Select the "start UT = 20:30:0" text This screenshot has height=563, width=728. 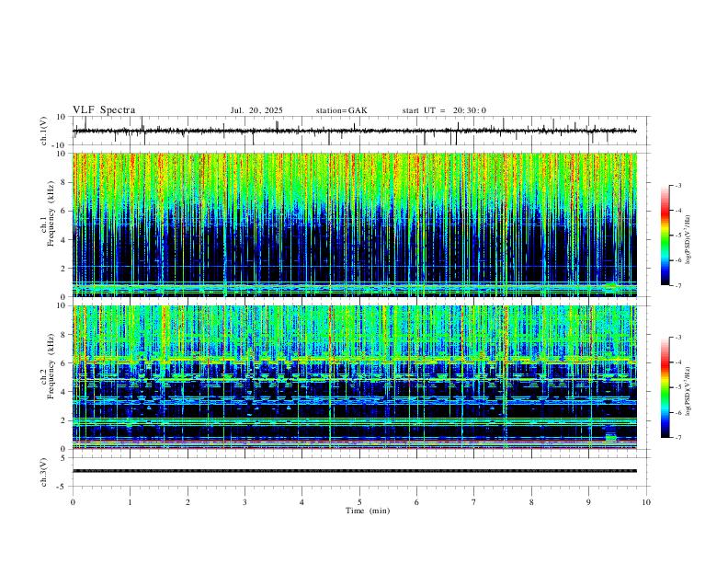click(444, 110)
